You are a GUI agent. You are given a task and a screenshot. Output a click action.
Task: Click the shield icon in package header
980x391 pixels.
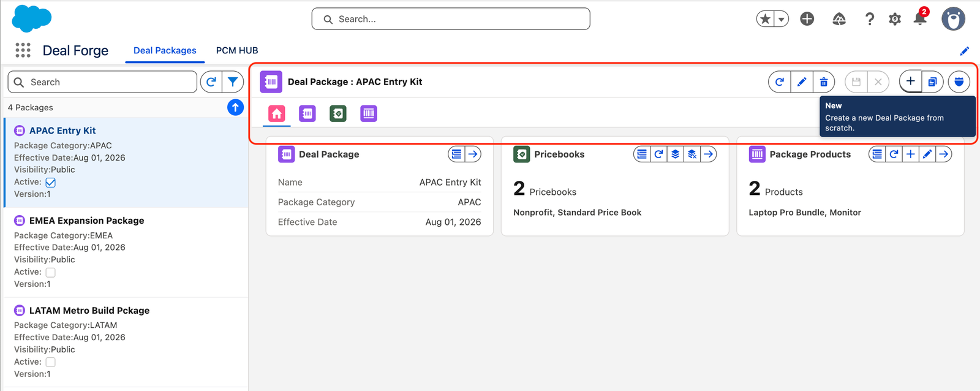point(959,82)
